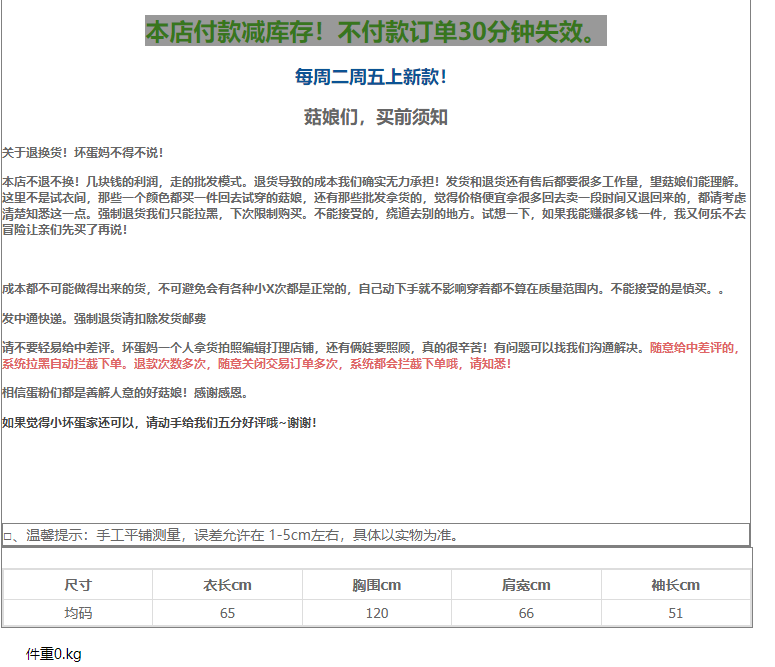
Task: Click the line 发中通快递 about shipping fees
Action: click(x=104, y=318)
